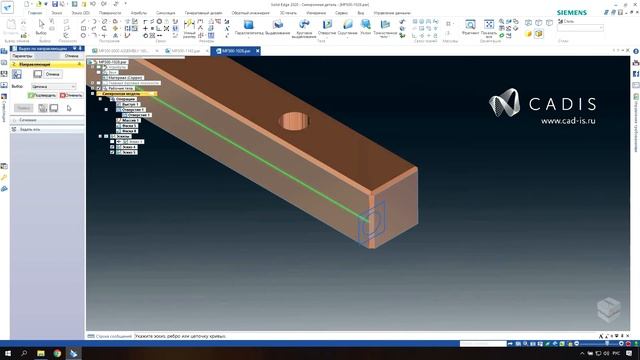This screenshot has height=360, width=640.
Task: Click the Solid Edge taskbar icon
Action: (x=73, y=353)
